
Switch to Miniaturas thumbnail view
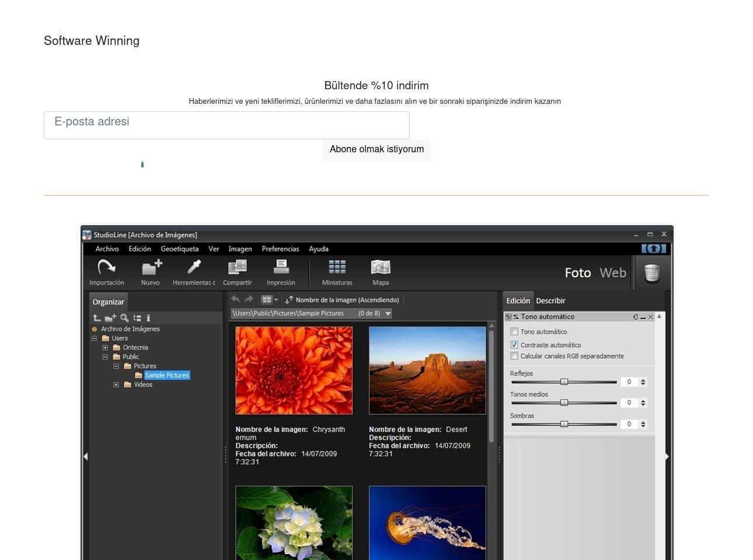click(x=337, y=267)
